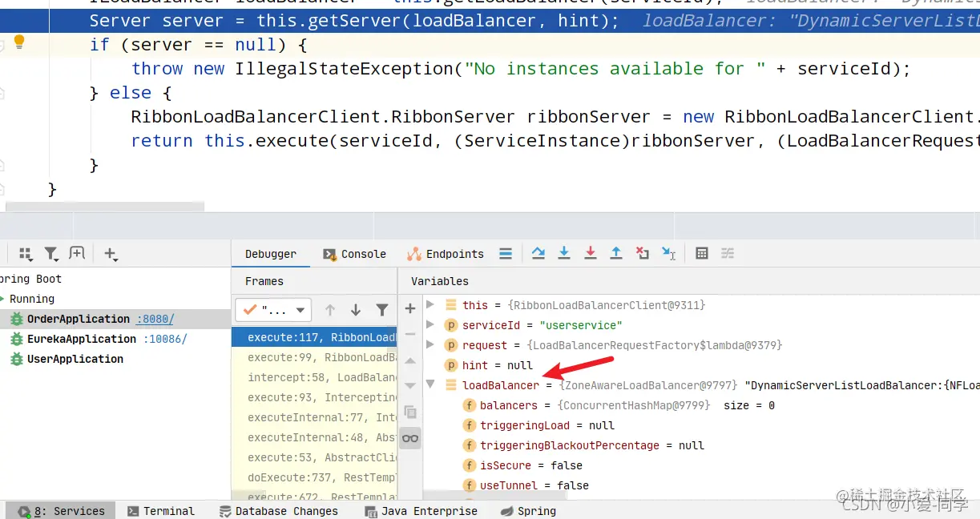Screen dimensions: 980x519
Task: Click the highlighted Server server code line
Action: 490,21
